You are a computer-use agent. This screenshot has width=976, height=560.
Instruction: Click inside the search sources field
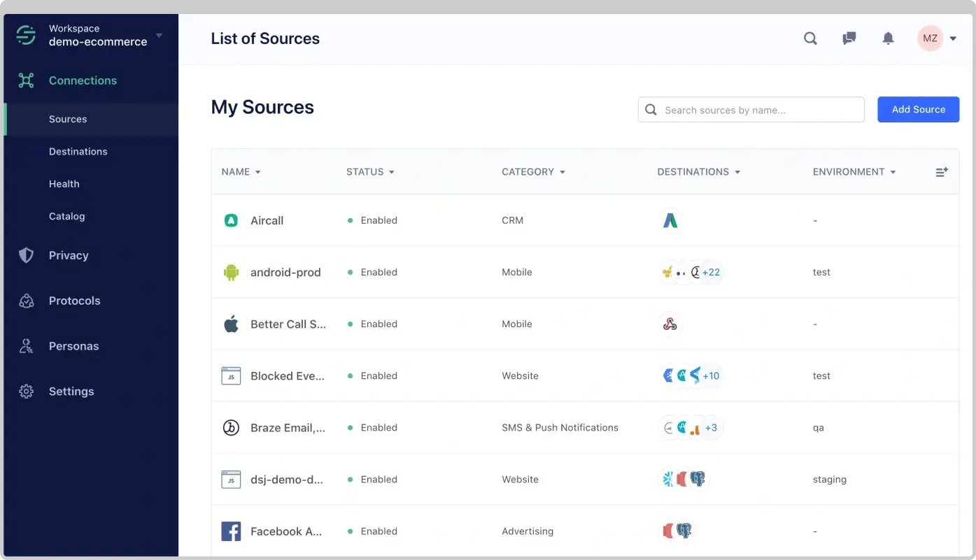coord(751,109)
